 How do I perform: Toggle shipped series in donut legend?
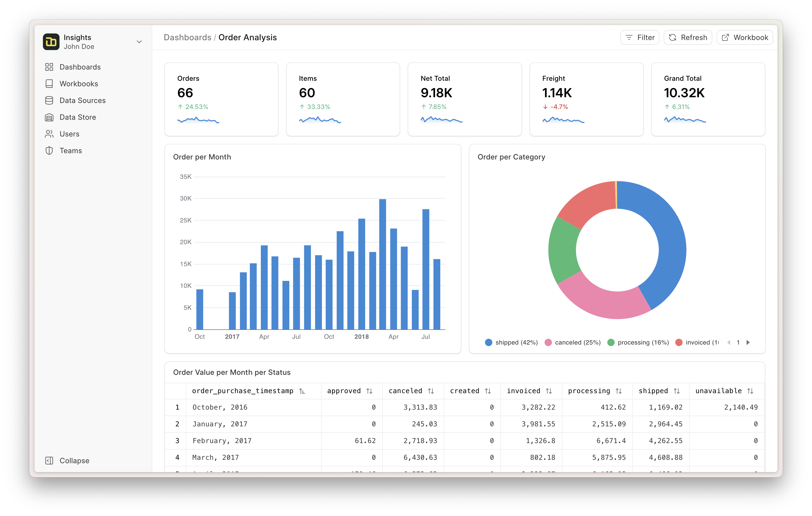(x=511, y=342)
